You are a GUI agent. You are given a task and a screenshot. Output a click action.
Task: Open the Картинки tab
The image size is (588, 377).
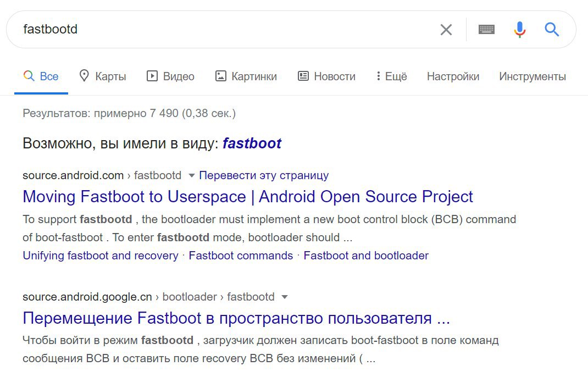coord(246,76)
